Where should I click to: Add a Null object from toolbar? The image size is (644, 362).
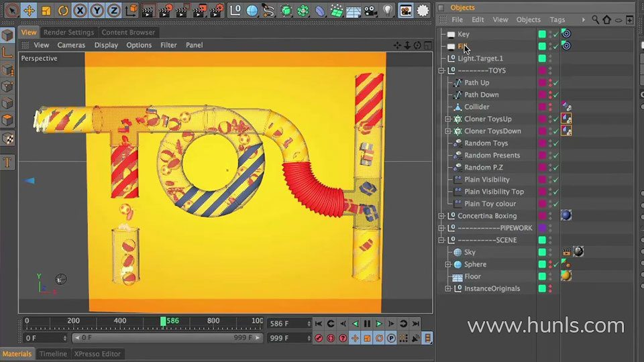coord(235,10)
